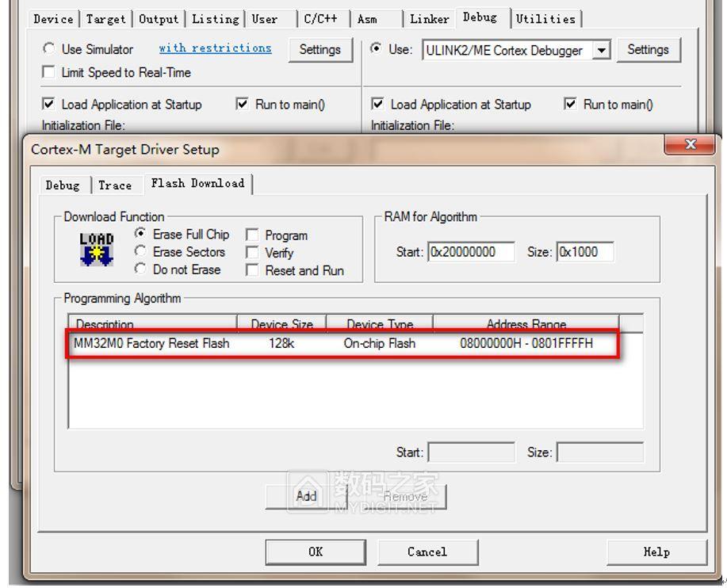
Task: Click the Device Size column header
Action: 282,323
